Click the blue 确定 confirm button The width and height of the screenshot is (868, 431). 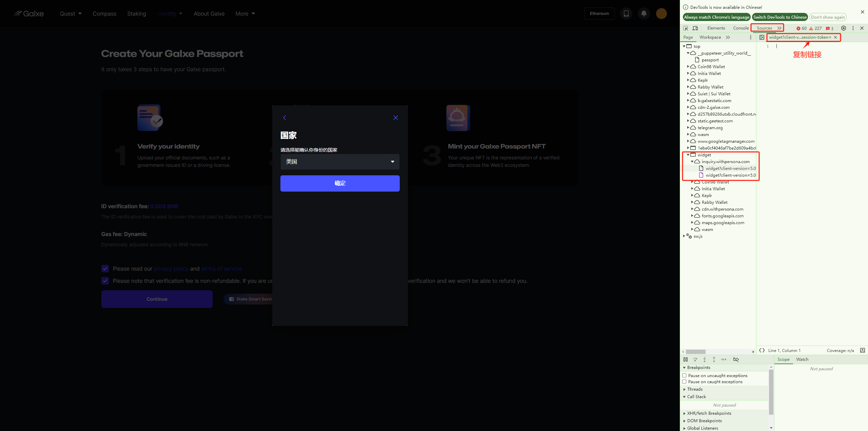[x=340, y=183]
